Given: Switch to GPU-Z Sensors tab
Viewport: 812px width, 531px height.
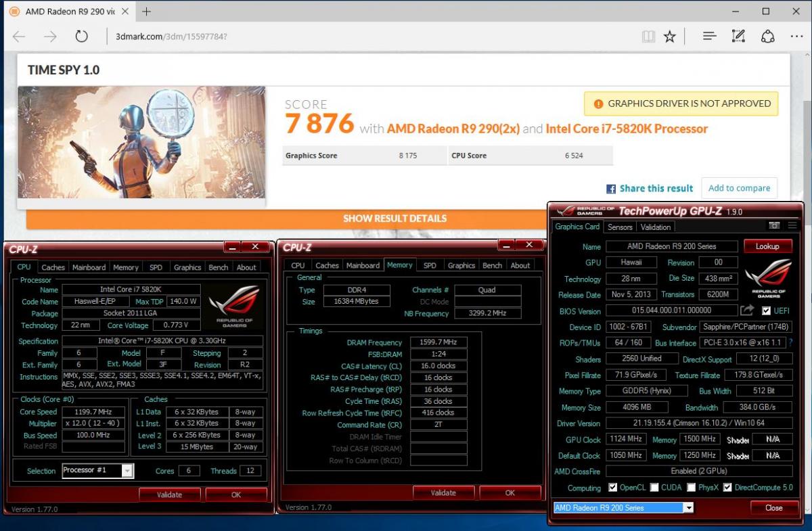Looking at the screenshot, I should [x=620, y=227].
